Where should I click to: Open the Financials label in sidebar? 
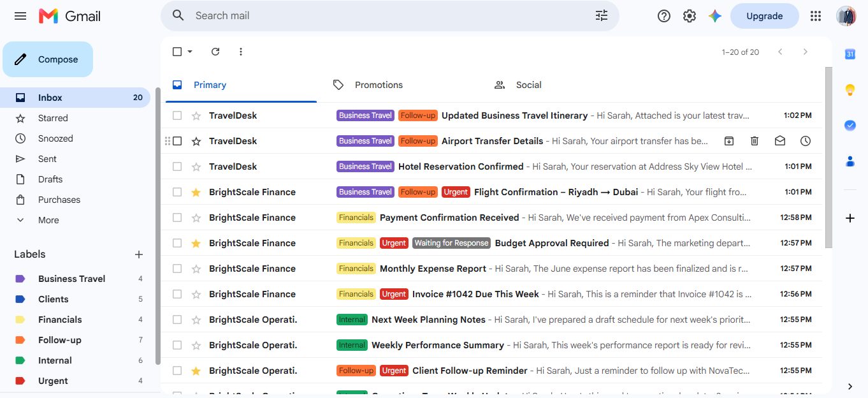75,320
